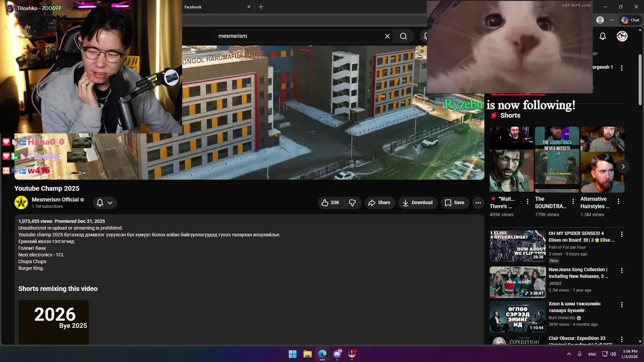
Task: Open Mesmerism Official channel avatar
Action: point(21,203)
